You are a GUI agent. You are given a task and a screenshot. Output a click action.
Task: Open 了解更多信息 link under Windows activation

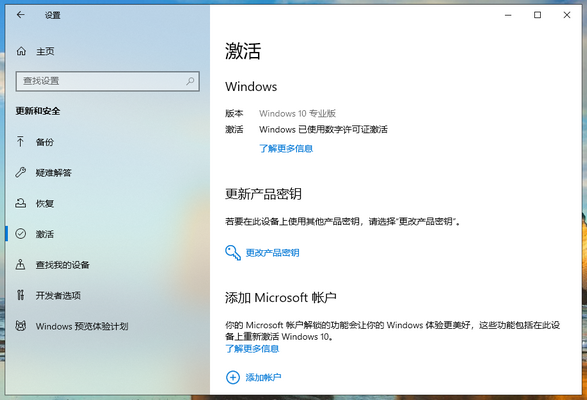[286, 149]
